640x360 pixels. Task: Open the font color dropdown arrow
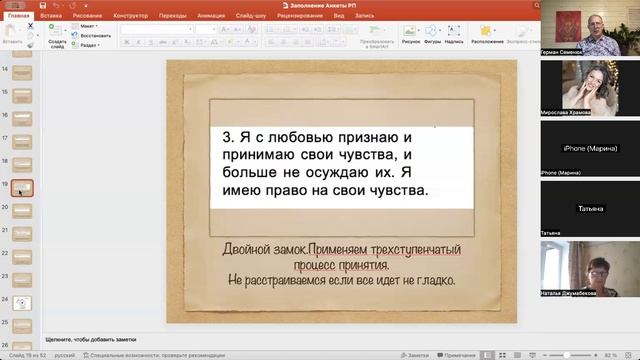tap(254, 42)
